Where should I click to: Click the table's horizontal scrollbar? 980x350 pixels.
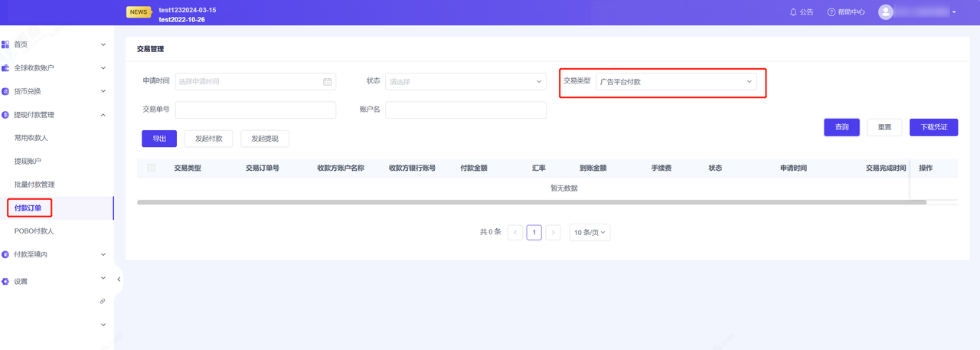pos(531,202)
